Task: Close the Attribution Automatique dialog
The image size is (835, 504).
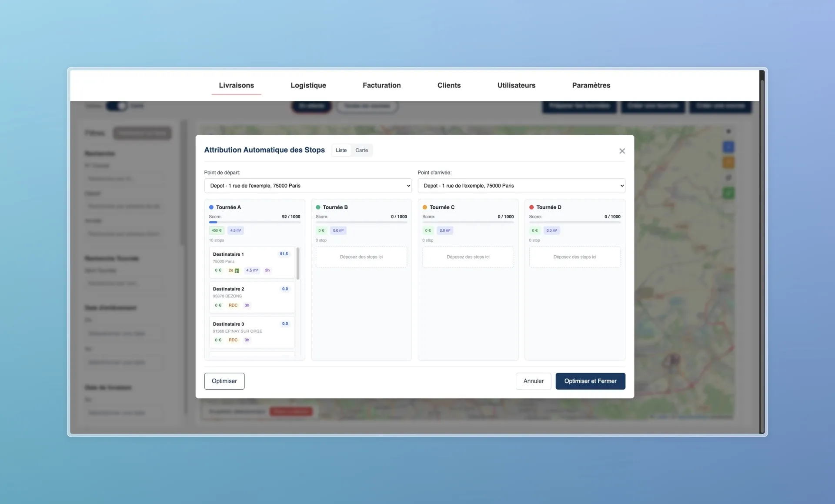Action: [x=622, y=151]
